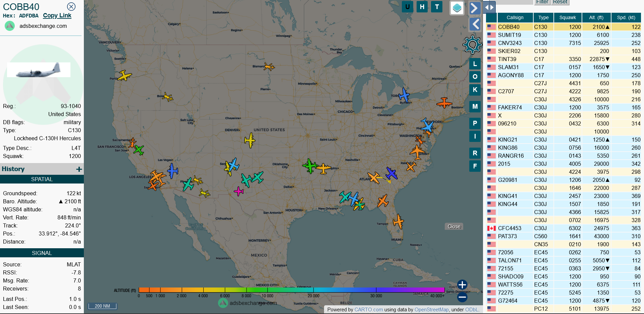
Task: Toggle the F map option button
Action: 475,166
